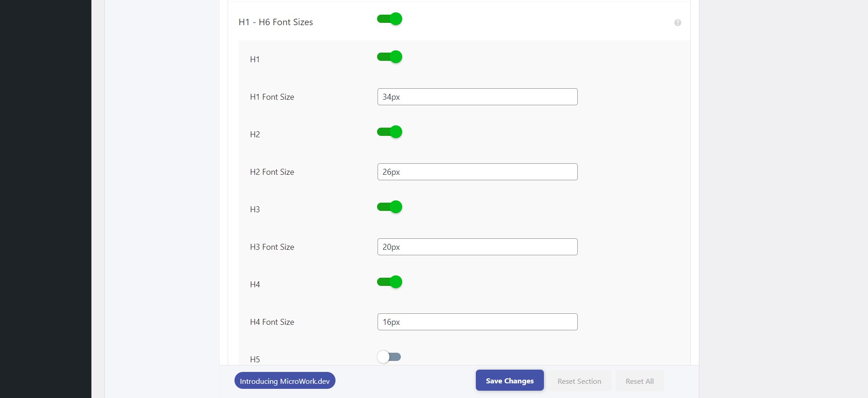Open the help question mark icon
868x398 pixels.
pos(677,23)
